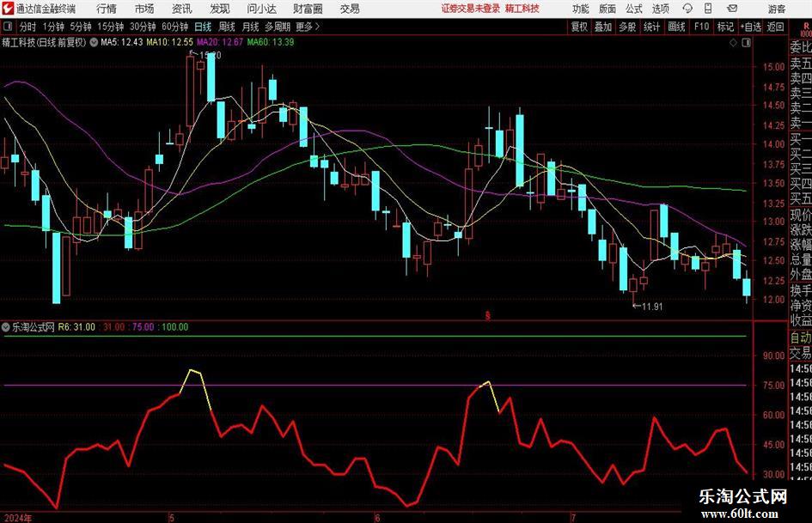Open the F10 company info
This screenshot has height=523, width=812.
(x=701, y=27)
